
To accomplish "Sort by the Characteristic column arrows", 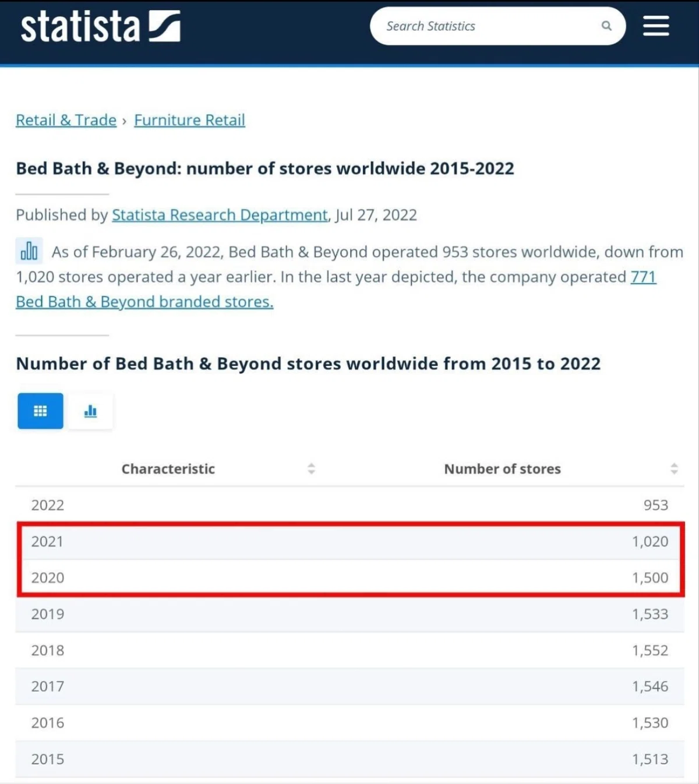I will coord(311,469).
